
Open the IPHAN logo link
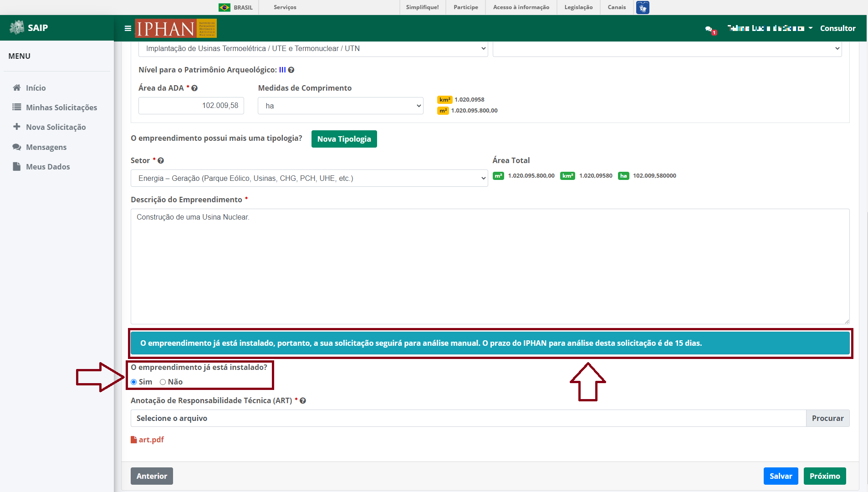176,28
